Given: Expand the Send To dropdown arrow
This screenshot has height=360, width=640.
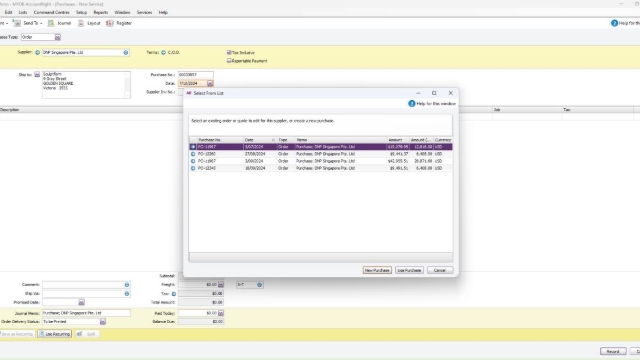Looking at the screenshot, I should tap(41, 24).
